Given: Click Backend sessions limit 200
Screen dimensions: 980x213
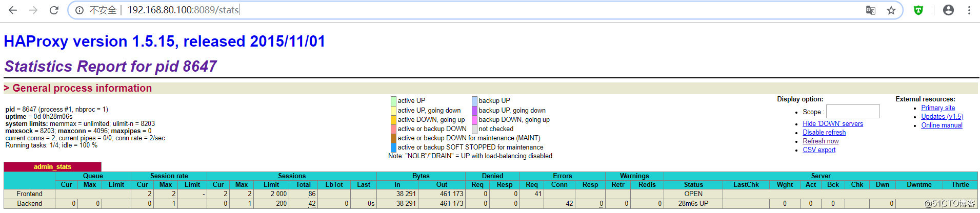Looking at the screenshot, I should (282, 204).
